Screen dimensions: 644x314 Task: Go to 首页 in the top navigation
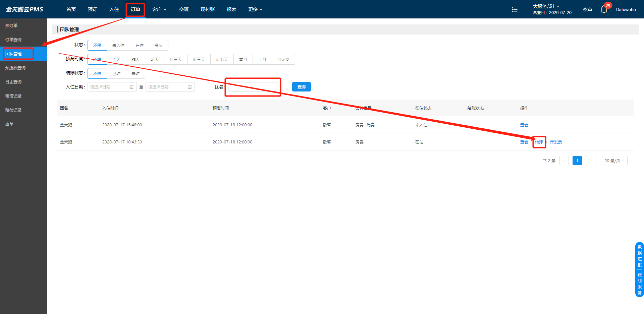tap(71, 9)
